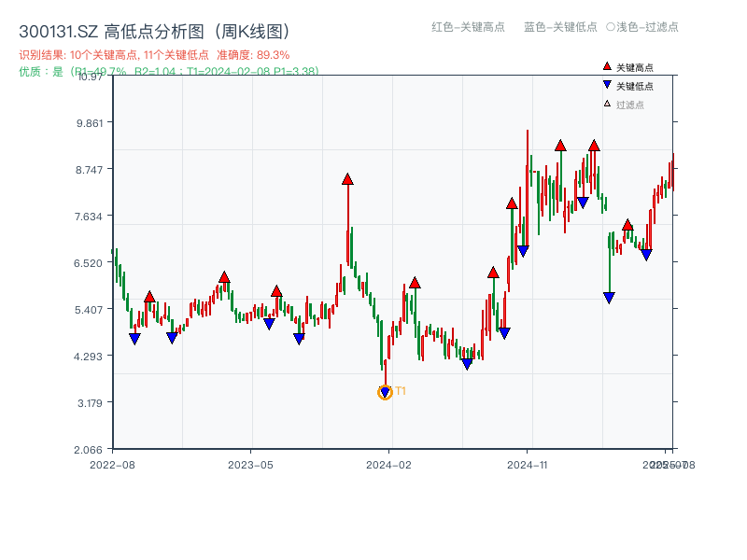Click the 红色-关键高点 header note
The image size is (747, 560).
click(x=468, y=27)
